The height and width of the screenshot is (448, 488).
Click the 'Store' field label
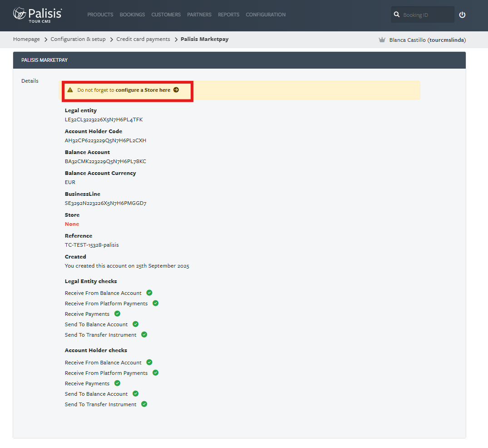(72, 215)
